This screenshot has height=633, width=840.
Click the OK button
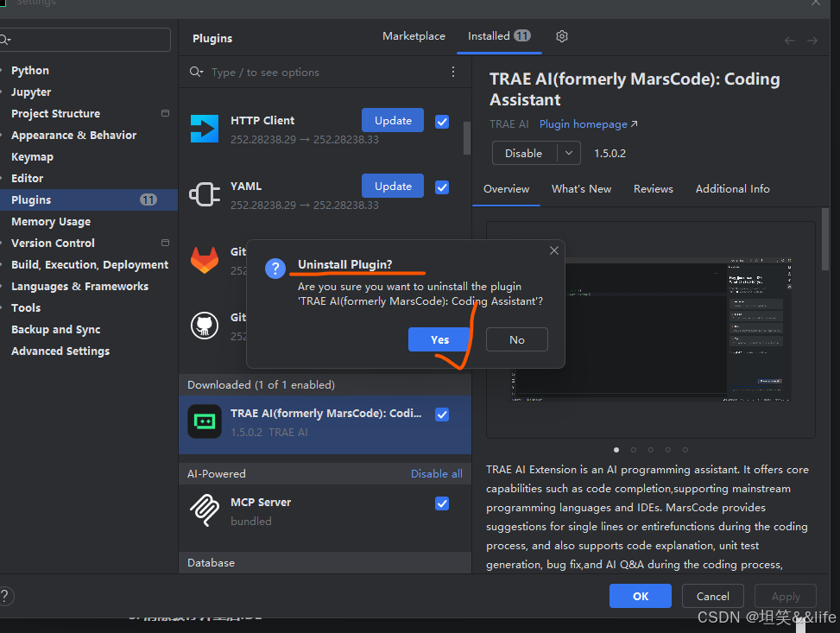pos(641,596)
